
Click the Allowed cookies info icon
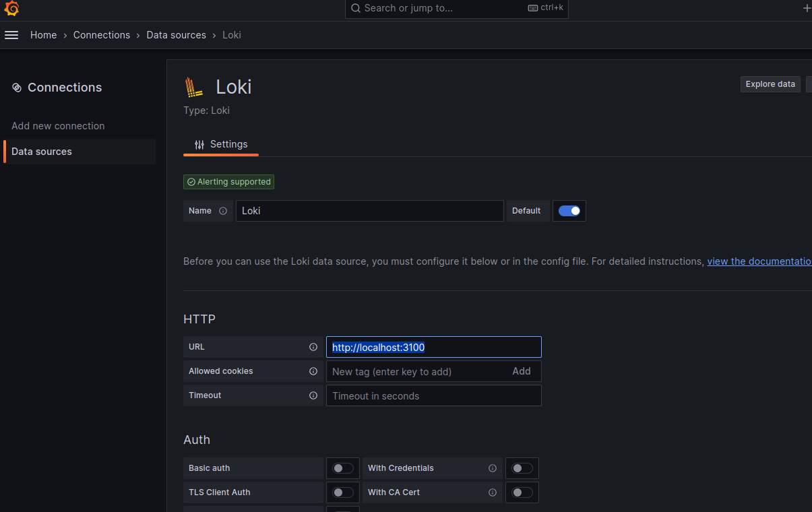313,371
